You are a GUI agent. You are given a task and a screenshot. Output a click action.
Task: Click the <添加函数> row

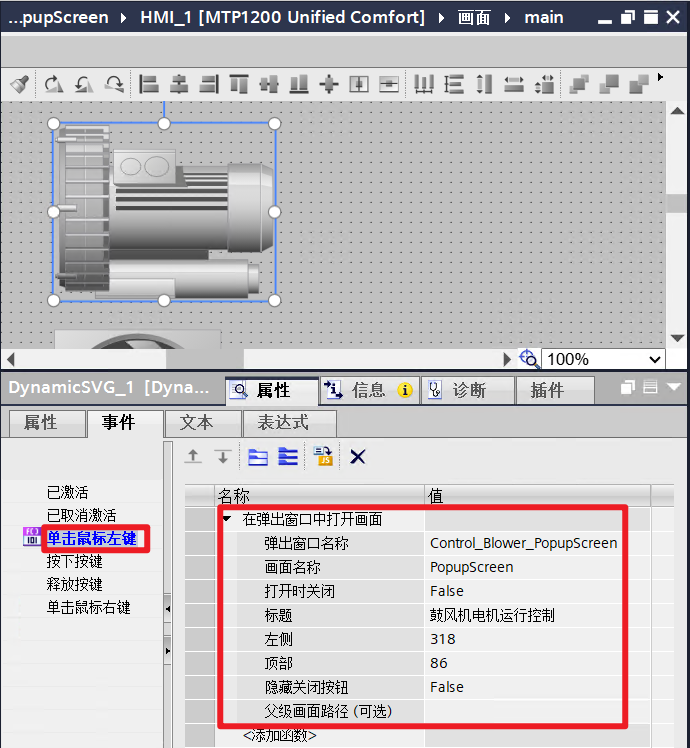point(280,736)
